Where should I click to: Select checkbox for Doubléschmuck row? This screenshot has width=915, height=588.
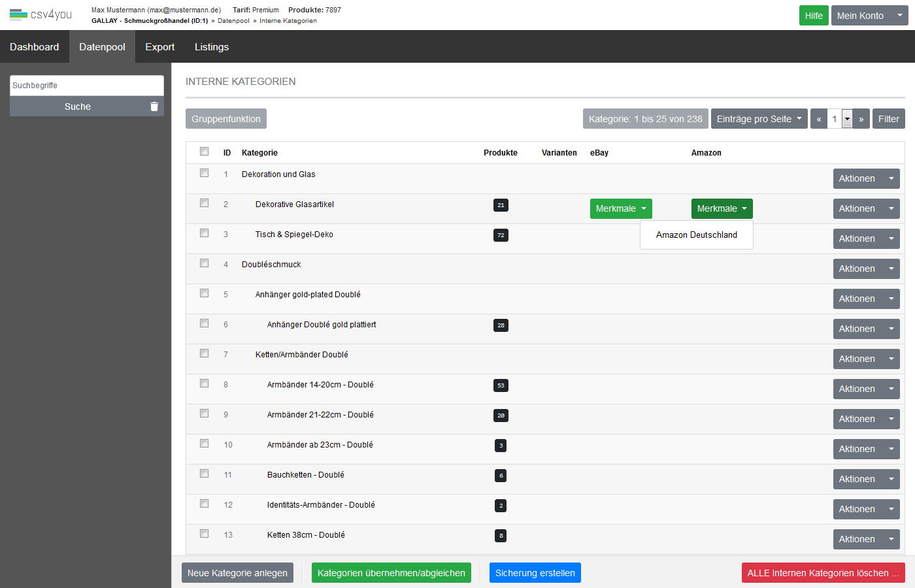[x=204, y=263]
